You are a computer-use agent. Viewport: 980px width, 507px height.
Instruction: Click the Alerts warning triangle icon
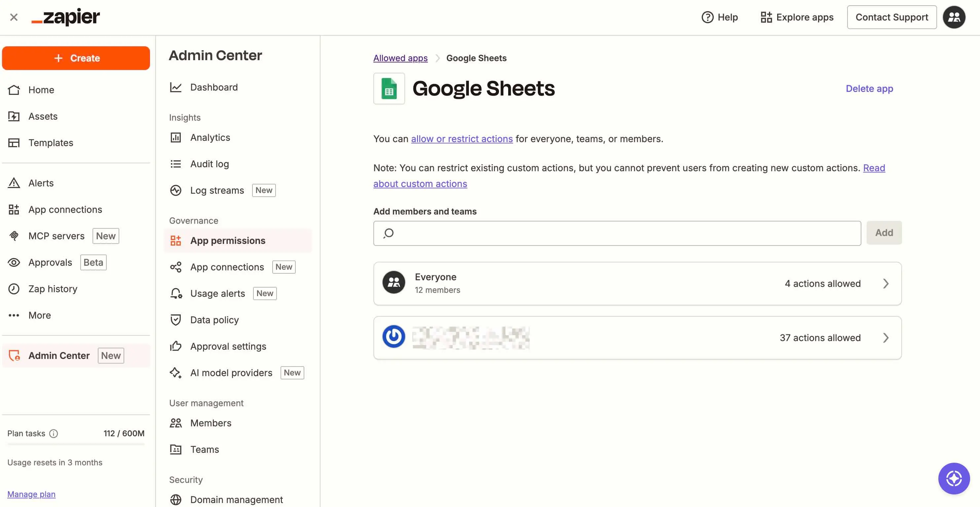tap(14, 183)
